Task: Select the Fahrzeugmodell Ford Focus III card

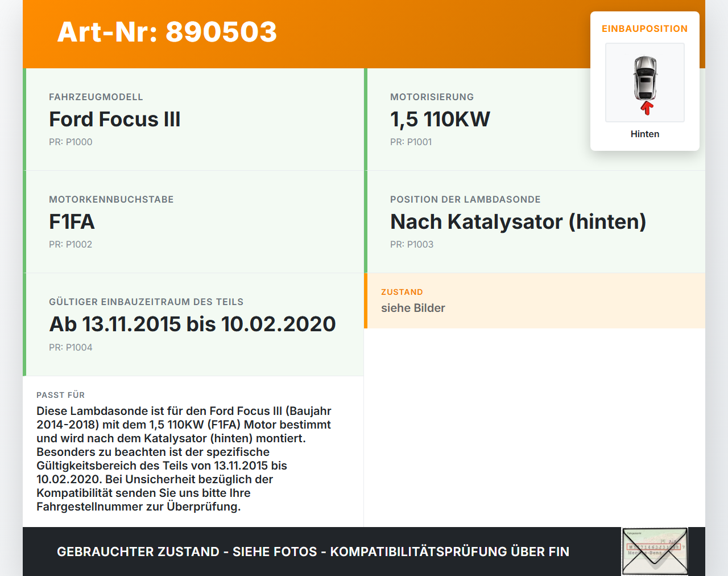Action: click(x=193, y=119)
